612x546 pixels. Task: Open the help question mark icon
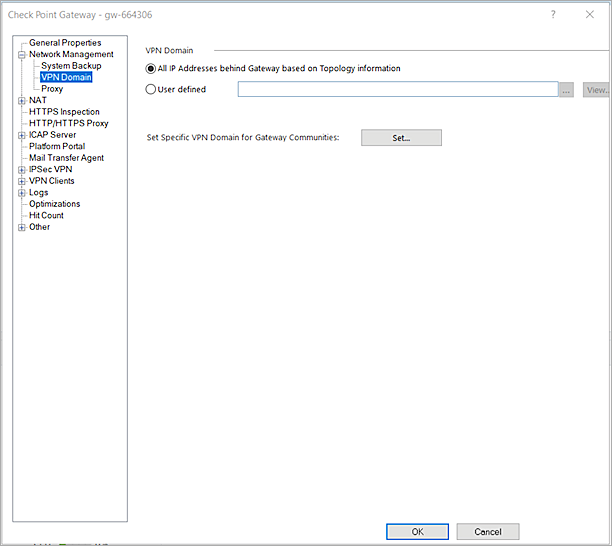click(553, 14)
